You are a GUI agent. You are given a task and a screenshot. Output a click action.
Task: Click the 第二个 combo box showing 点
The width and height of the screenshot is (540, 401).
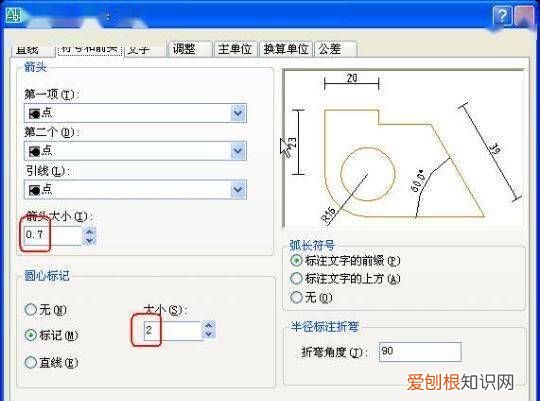click(135, 151)
